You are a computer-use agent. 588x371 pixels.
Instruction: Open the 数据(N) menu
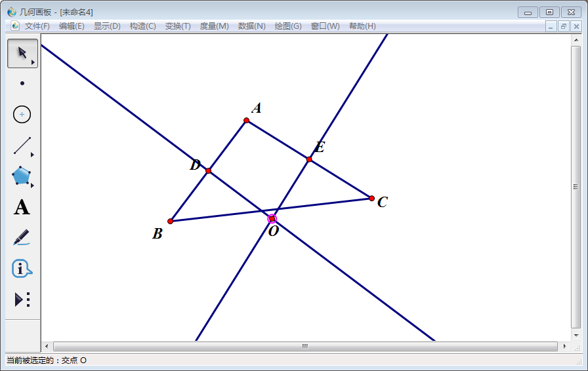pyautogui.click(x=251, y=26)
